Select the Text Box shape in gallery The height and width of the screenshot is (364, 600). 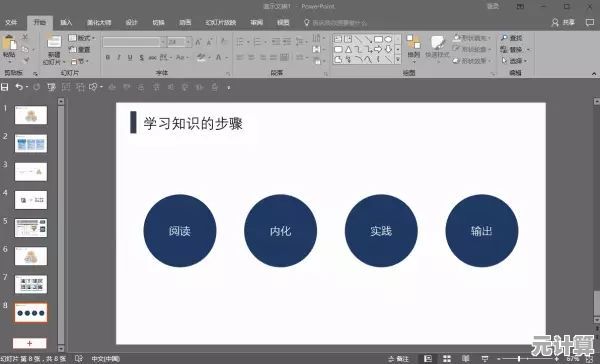pyautogui.click(x=338, y=39)
